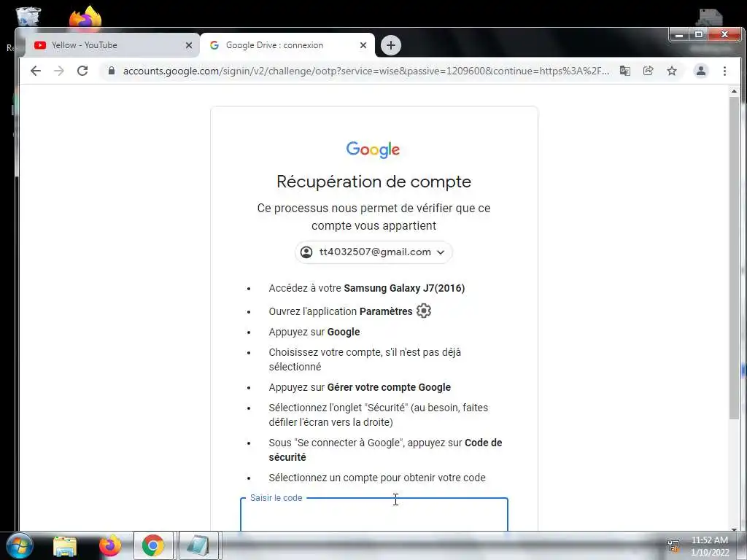Screen dimensions: 747x560
Task: Click the system tray action center icon
Action: tap(673, 545)
